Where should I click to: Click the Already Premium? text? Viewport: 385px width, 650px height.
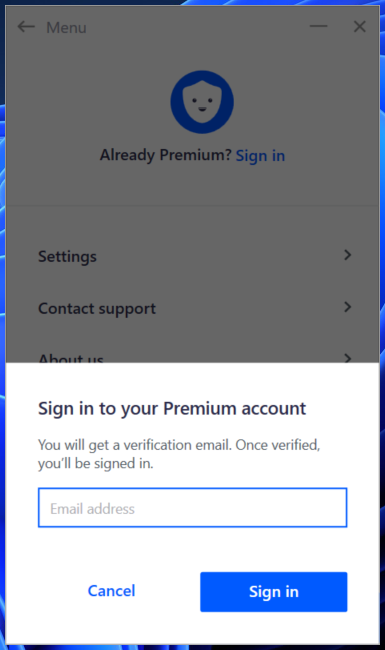coord(165,155)
